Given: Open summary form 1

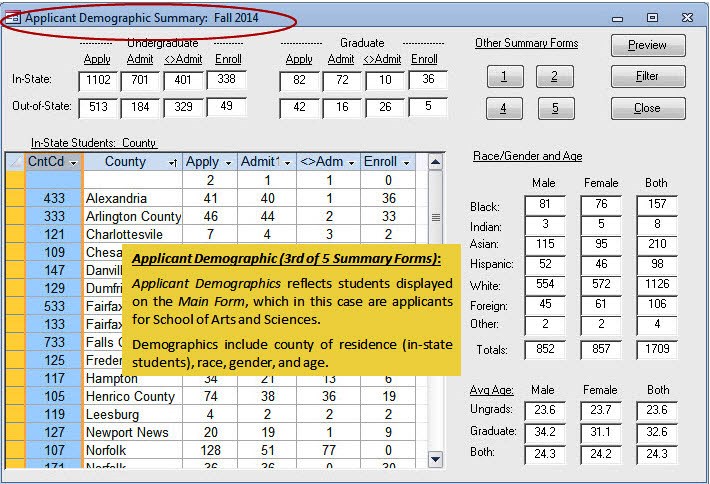Looking at the screenshot, I should (505, 77).
